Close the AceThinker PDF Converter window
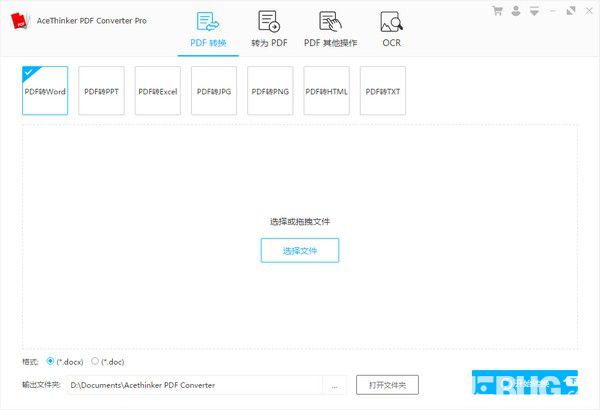The height and width of the screenshot is (410, 600). click(589, 11)
